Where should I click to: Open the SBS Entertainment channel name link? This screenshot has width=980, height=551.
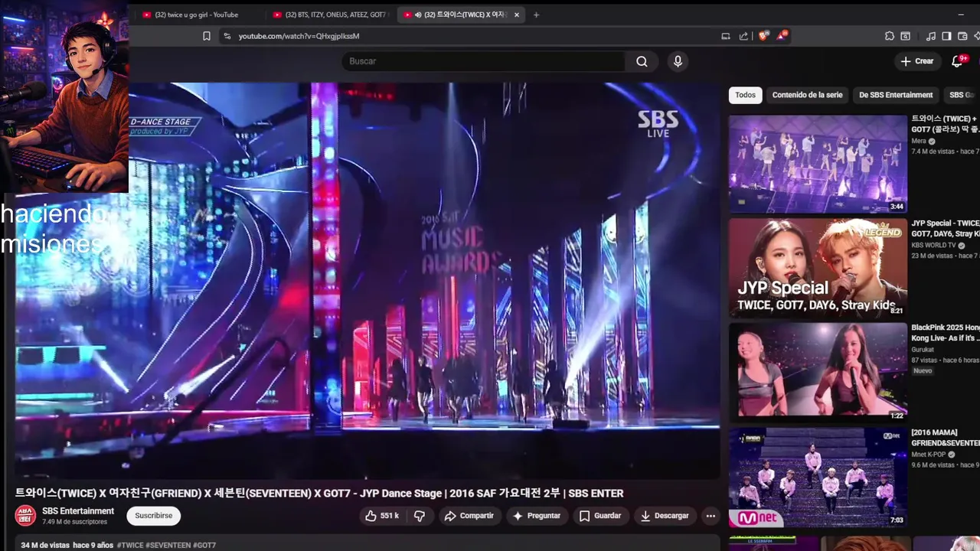click(x=78, y=511)
